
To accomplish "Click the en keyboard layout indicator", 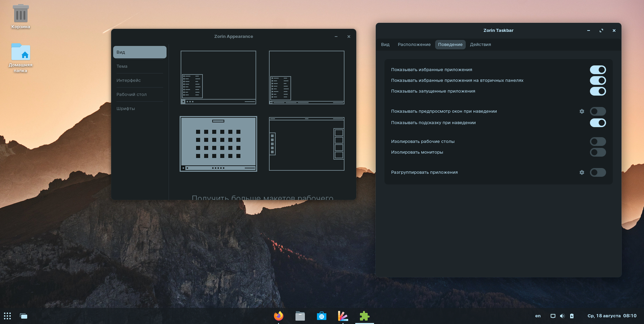I will coord(538,316).
